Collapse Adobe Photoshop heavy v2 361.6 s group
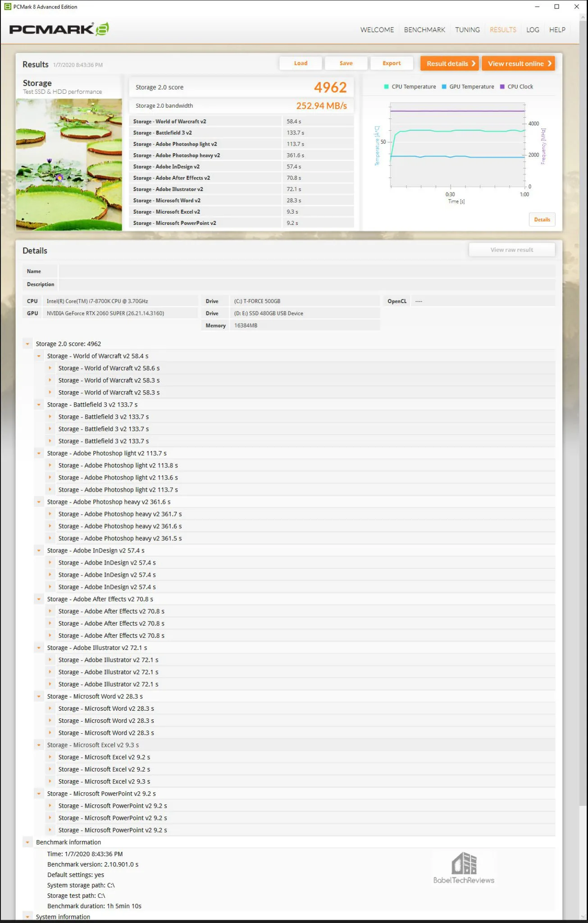588x923 pixels. pos(39,502)
